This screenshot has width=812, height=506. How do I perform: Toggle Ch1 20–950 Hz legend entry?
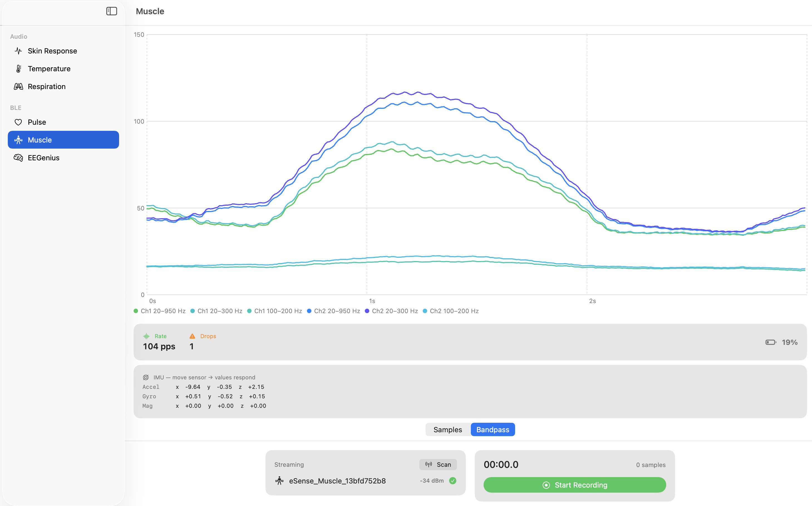click(160, 311)
